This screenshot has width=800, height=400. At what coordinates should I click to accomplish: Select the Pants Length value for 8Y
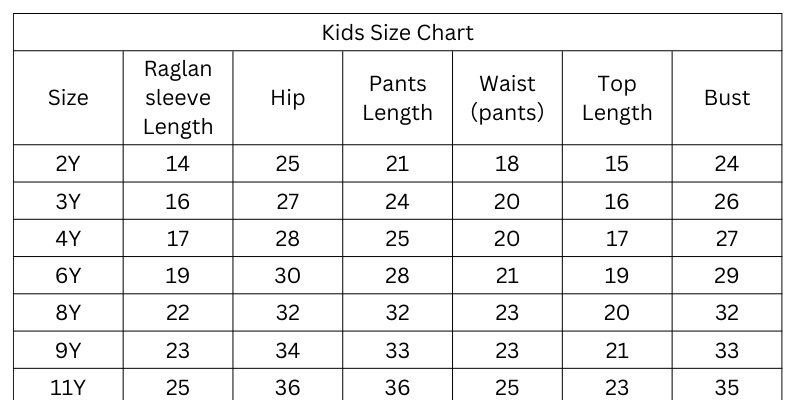pyautogui.click(x=397, y=313)
